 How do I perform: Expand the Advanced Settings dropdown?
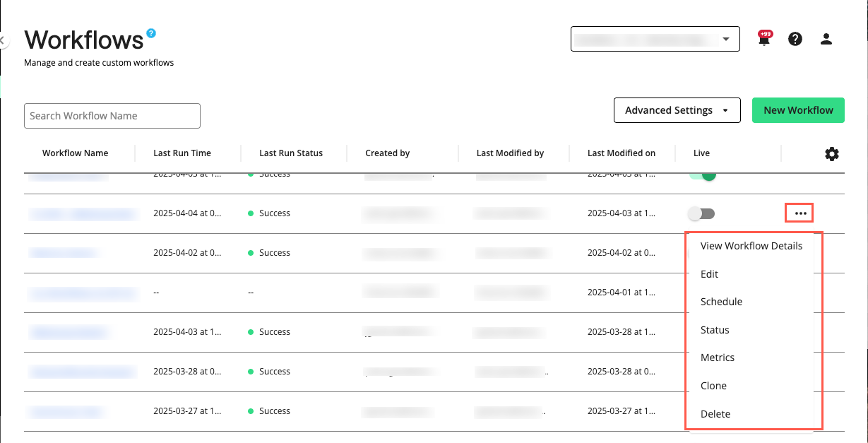click(677, 110)
